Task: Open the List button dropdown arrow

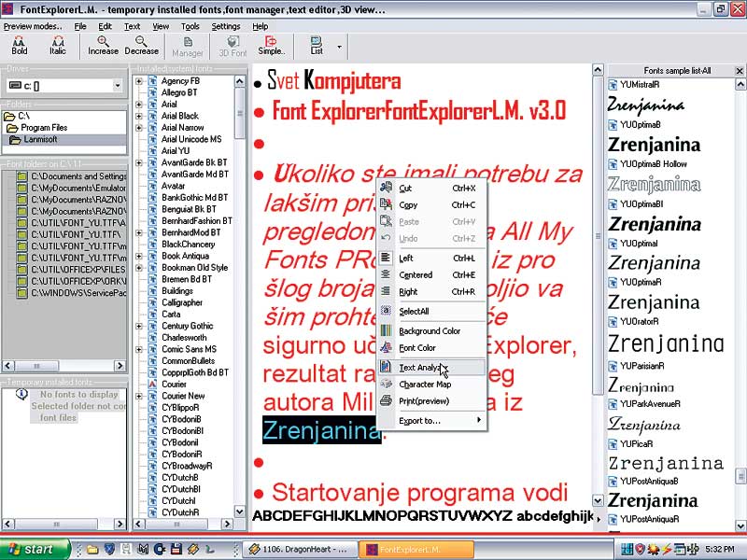Action: (x=339, y=47)
